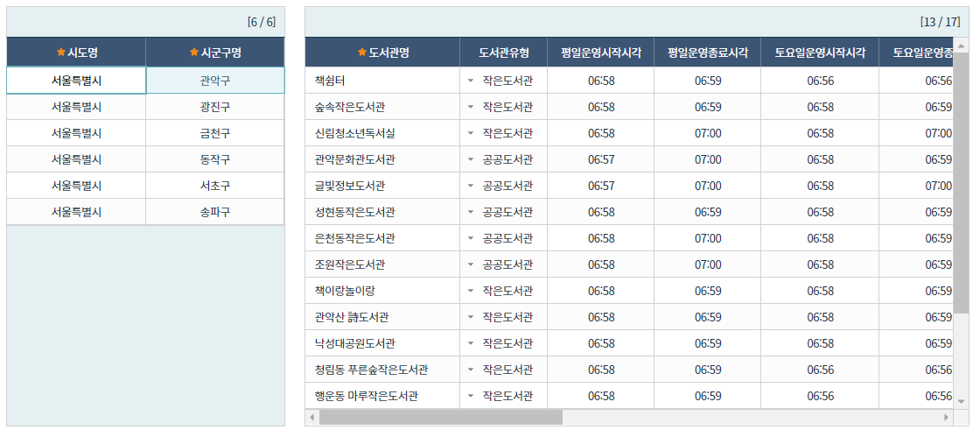
Task: Click horizontal scrollbar right arrow
Action: click(946, 417)
